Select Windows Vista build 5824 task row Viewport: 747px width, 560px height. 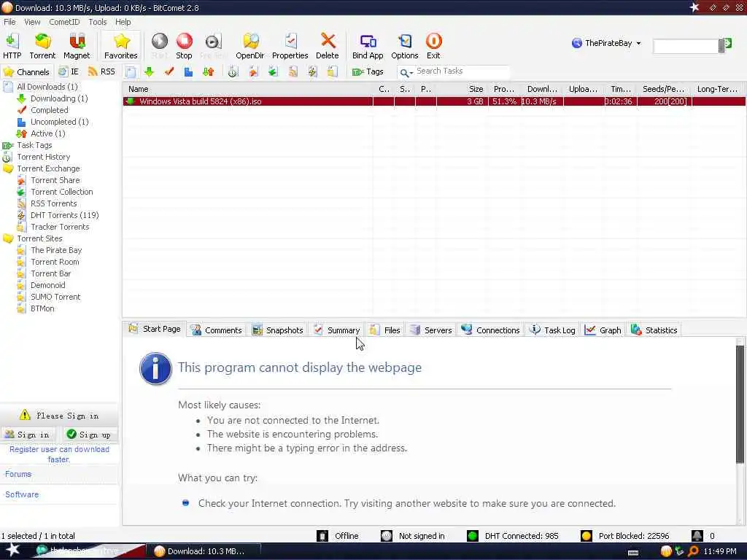click(x=434, y=101)
